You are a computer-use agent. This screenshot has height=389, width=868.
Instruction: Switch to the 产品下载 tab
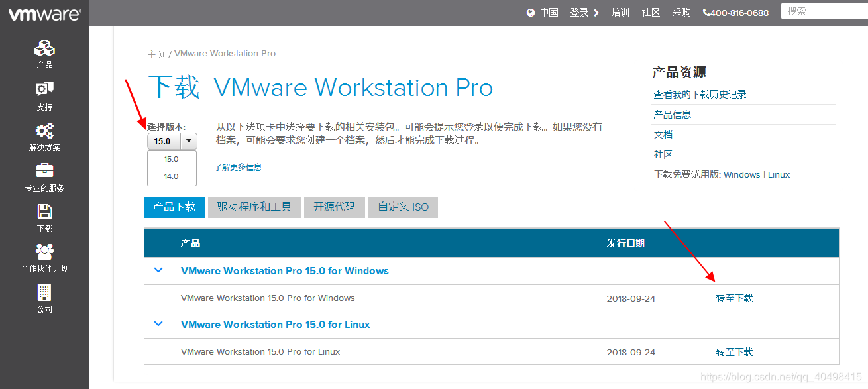click(x=174, y=207)
